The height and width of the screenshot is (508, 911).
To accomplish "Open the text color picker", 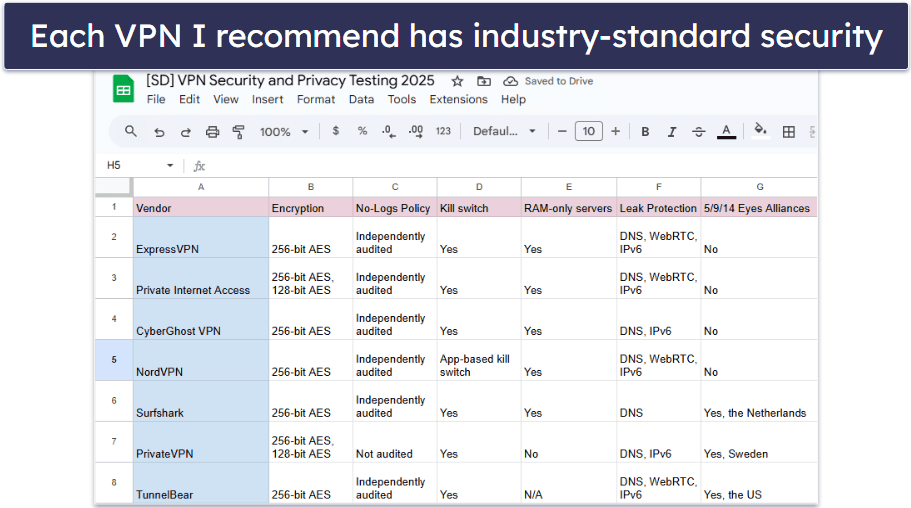I will (x=726, y=131).
